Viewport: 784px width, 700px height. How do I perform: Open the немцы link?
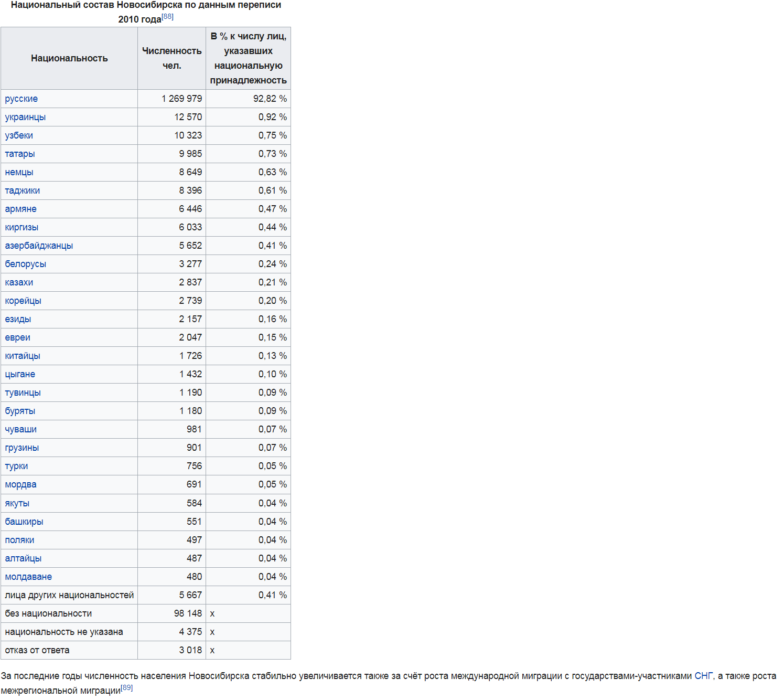[19, 172]
